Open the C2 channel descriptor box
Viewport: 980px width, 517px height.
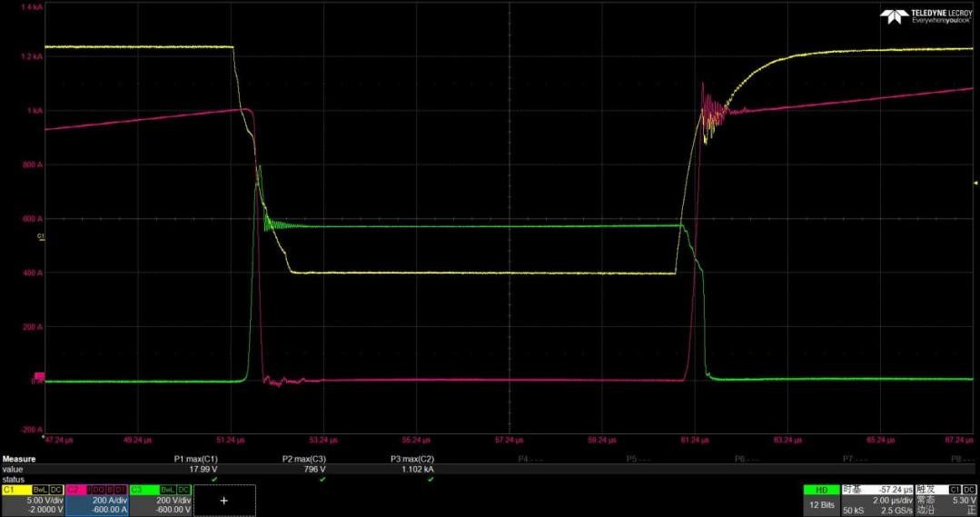click(x=96, y=500)
